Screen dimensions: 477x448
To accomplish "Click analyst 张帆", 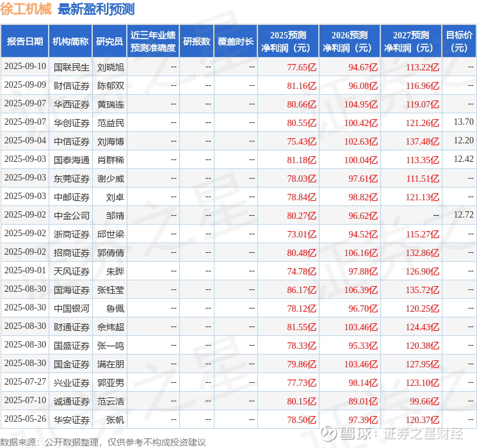I will tap(115, 420).
